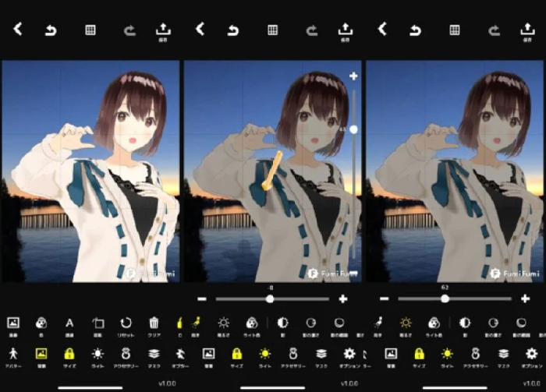The width and height of the screenshot is (546, 392).
Task: Go back using the middle screen's chevron arrow
Action: [200, 29]
